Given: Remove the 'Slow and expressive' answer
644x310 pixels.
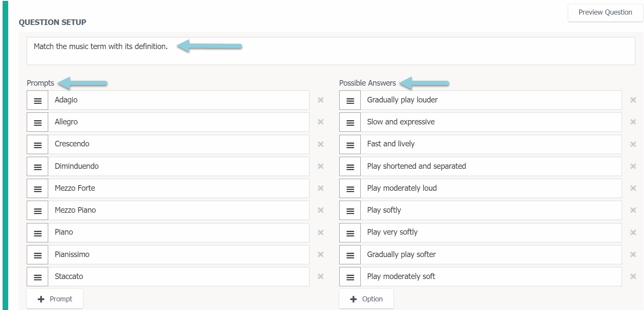Looking at the screenshot, I should [633, 122].
